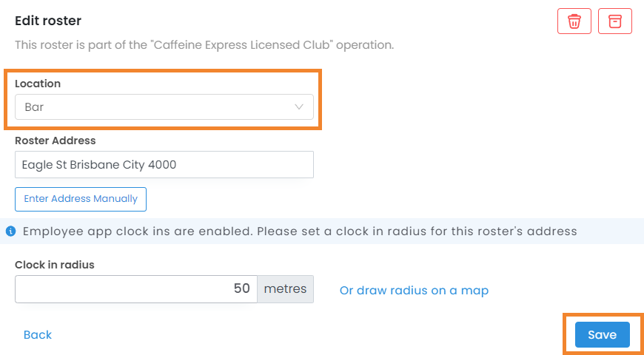Click the Roster Address label
This screenshot has height=355, width=644.
tap(56, 141)
